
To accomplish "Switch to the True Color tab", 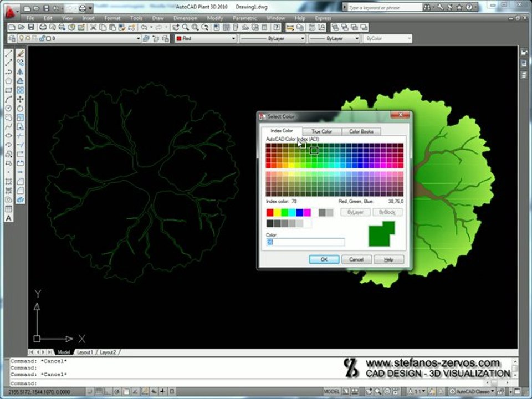I will pos(321,131).
